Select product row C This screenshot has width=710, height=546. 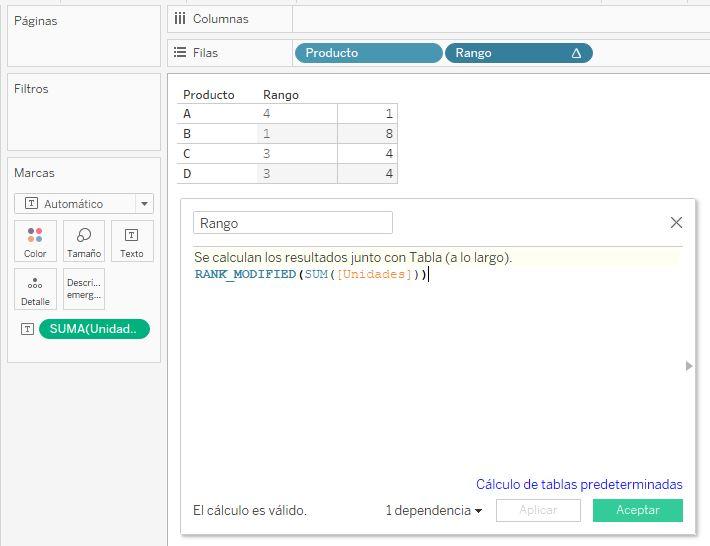pos(187,153)
